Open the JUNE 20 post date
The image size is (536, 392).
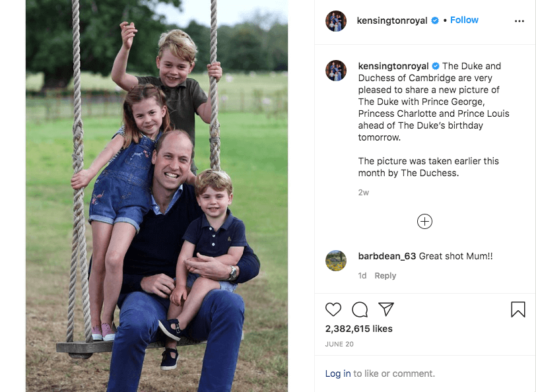[339, 344]
